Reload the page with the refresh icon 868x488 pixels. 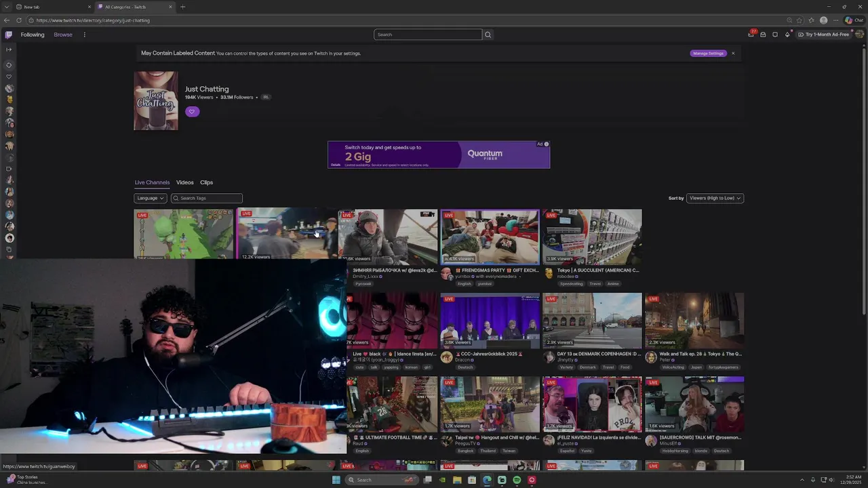click(19, 20)
